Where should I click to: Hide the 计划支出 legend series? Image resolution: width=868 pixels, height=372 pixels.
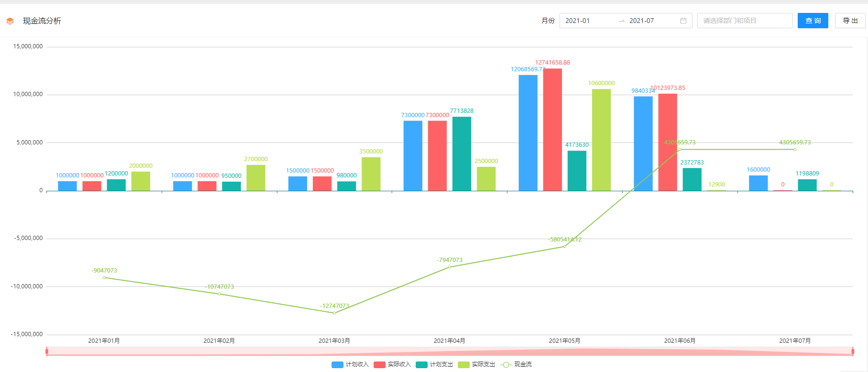pos(434,364)
